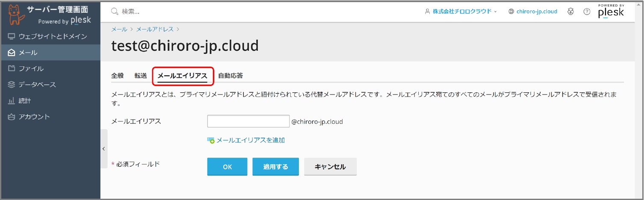Viewport: 644px width, 200px height.
Task: Click the plesk logo at top right
Action: tap(611, 11)
